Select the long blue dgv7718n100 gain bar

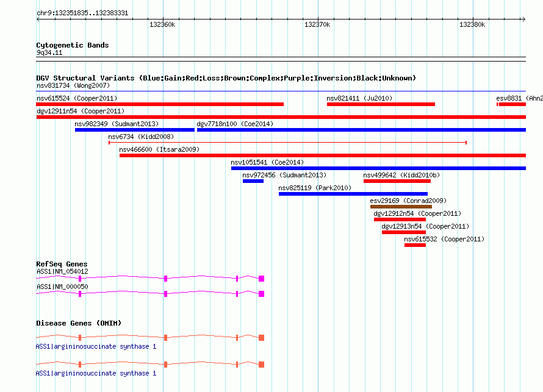[362, 130]
